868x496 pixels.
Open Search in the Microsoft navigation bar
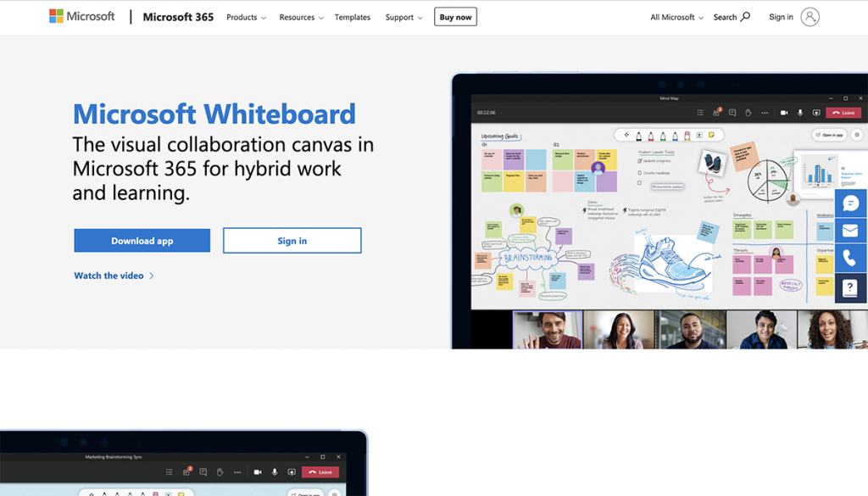(730, 16)
